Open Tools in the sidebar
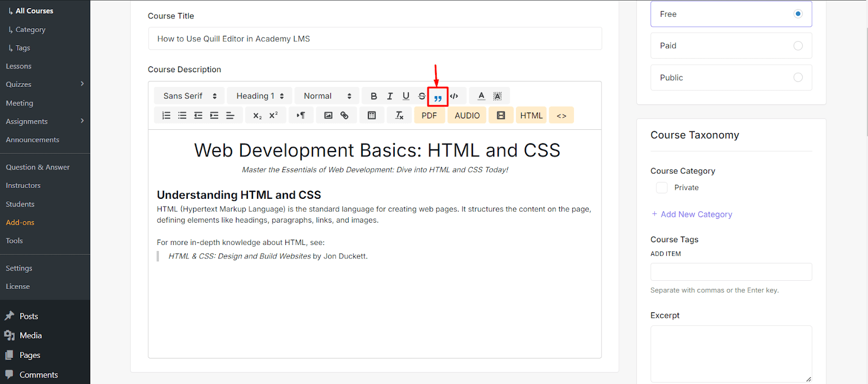The image size is (868, 384). [14, 241]
